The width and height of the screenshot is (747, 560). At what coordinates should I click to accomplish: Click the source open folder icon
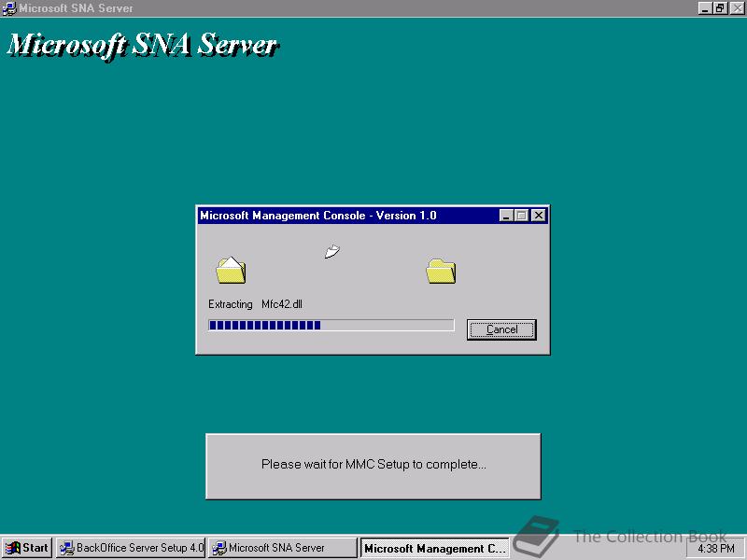pyautogui.click(x=231, y=271)
